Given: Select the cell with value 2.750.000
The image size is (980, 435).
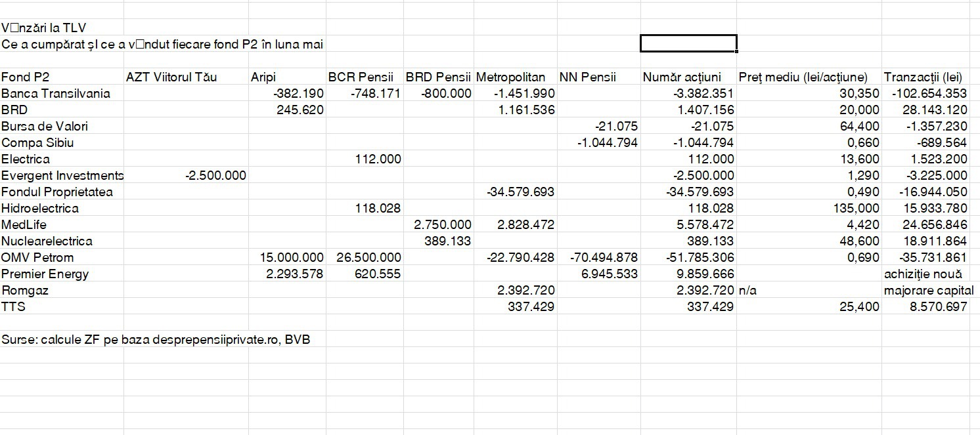Looking at the screenshot, I should tap(443, 224).
